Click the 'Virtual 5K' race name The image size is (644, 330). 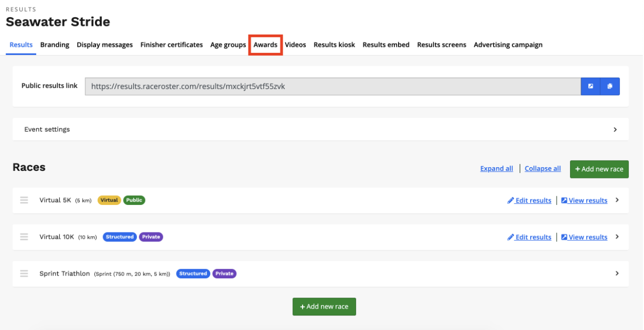55,200
